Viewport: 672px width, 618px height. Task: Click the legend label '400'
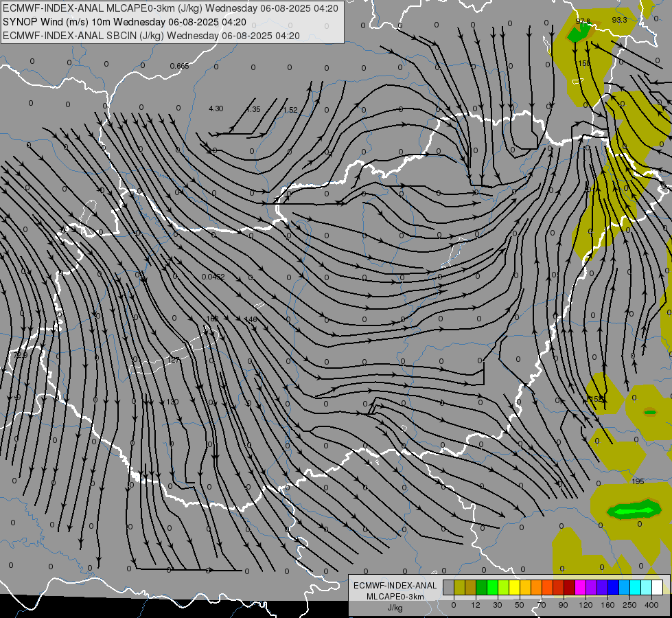coord(651,605)
